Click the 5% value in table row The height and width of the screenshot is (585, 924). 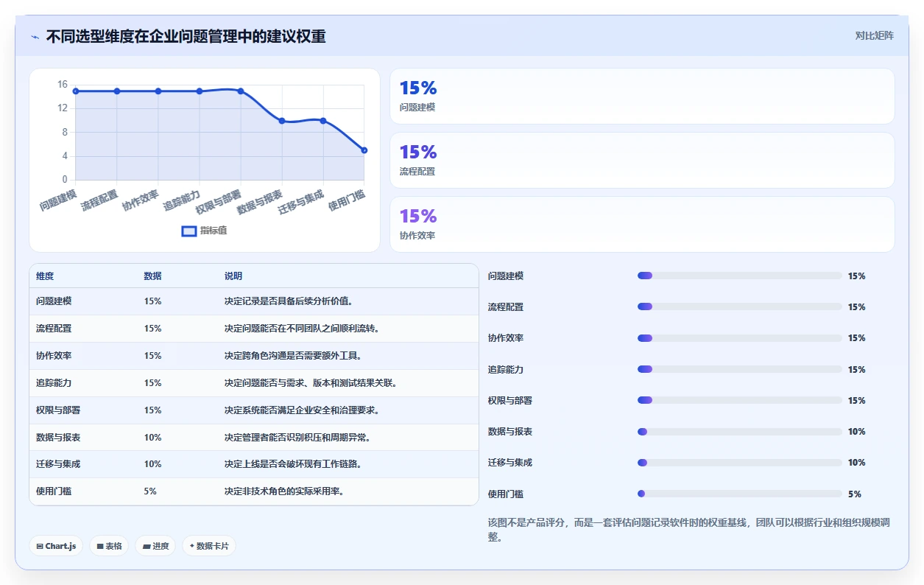click(150, 491)
